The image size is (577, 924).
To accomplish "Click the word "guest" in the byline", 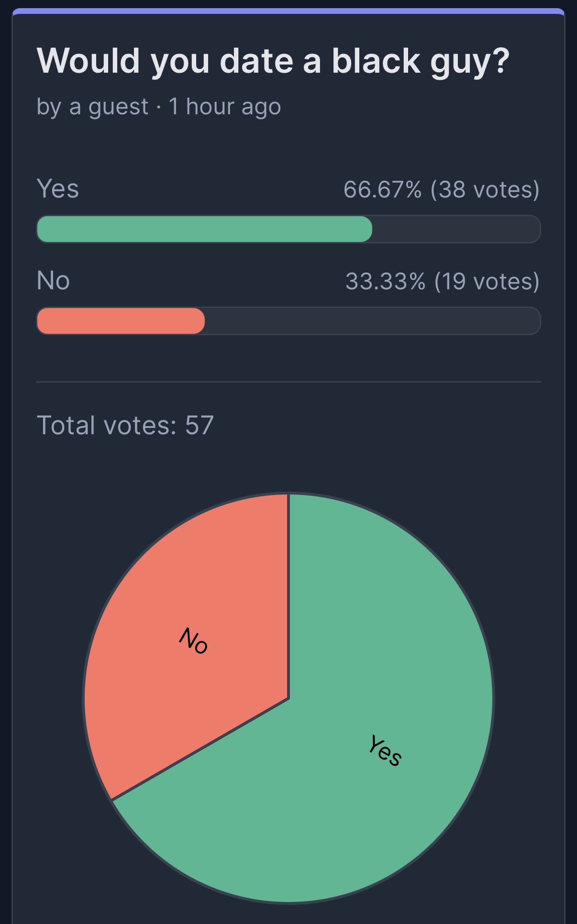I will (118, 107).
